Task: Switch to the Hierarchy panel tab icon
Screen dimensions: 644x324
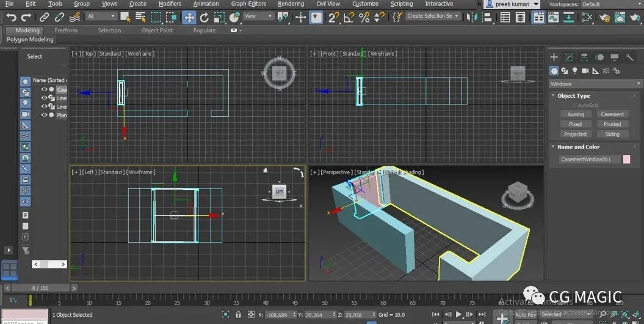Action: [584, 57]
